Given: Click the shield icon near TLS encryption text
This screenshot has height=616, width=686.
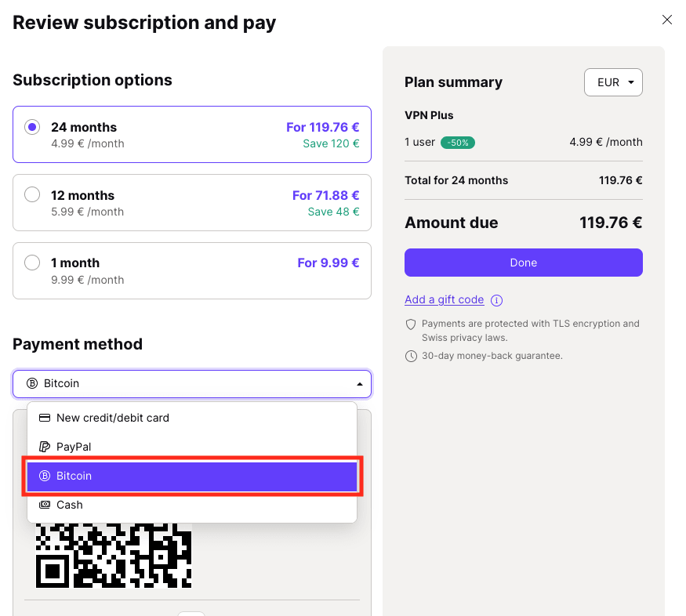Looking at the screenshot, I should pyautogui.click(x=411, y=324).
